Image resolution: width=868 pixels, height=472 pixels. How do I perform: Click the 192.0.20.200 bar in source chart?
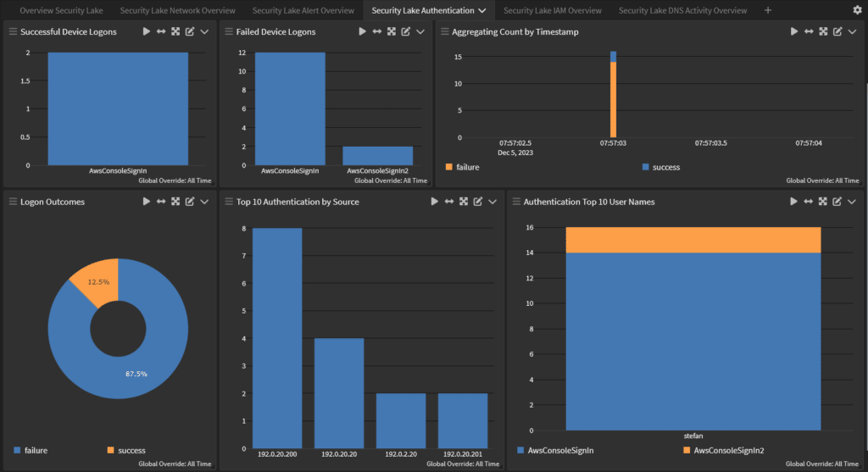pos(277,339)
